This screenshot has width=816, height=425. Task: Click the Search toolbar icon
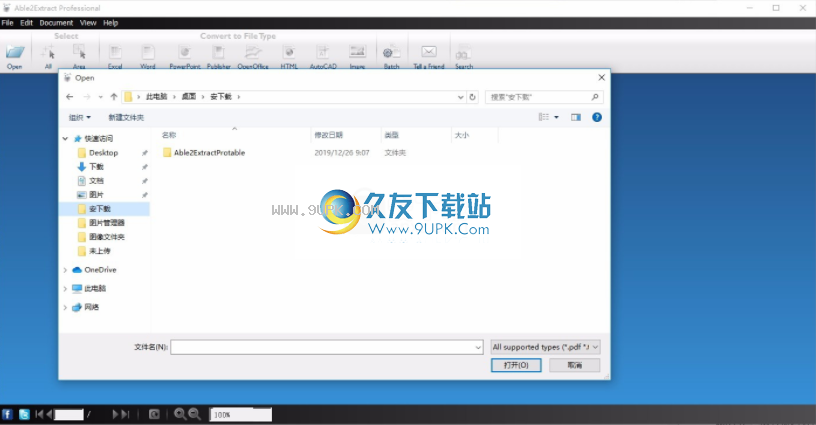point(463,53)
